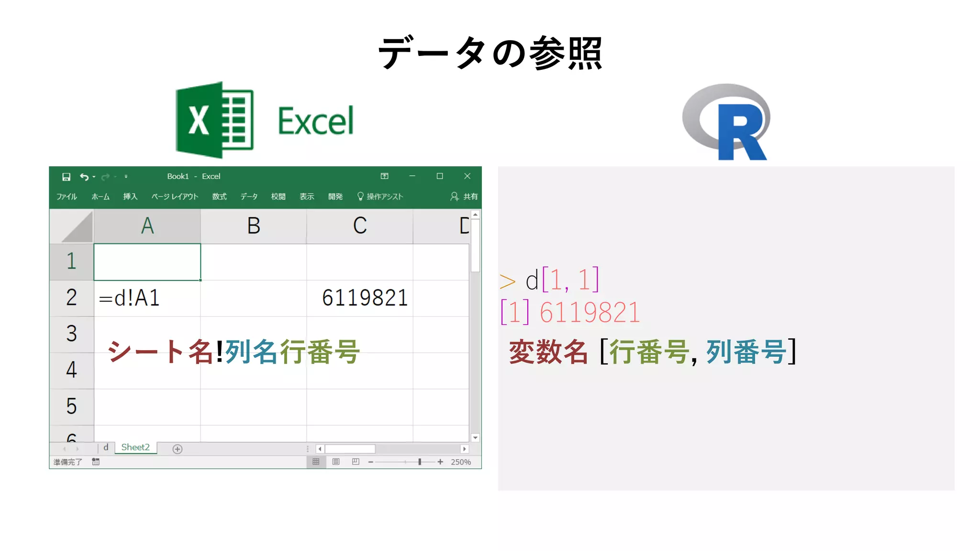
Task: Click the Undo arrow icon
Action: pyautogui.click(x=84, y=177)
